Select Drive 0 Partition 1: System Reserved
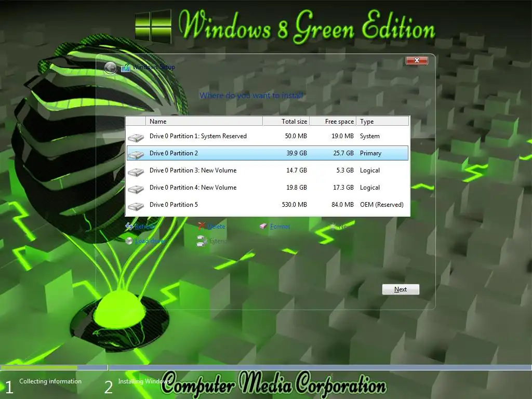 [268, 136]
